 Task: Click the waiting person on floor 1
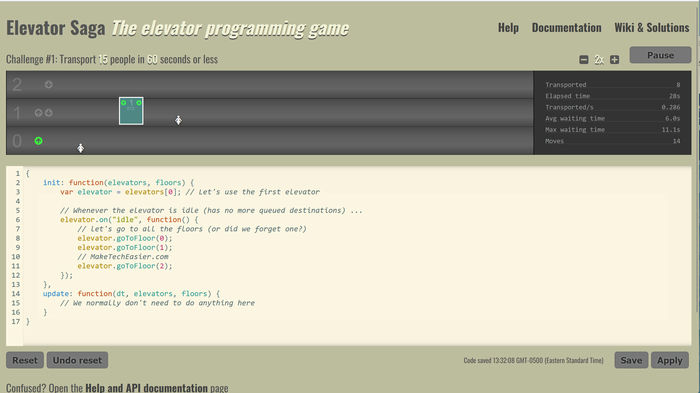[x=178, y=120]
